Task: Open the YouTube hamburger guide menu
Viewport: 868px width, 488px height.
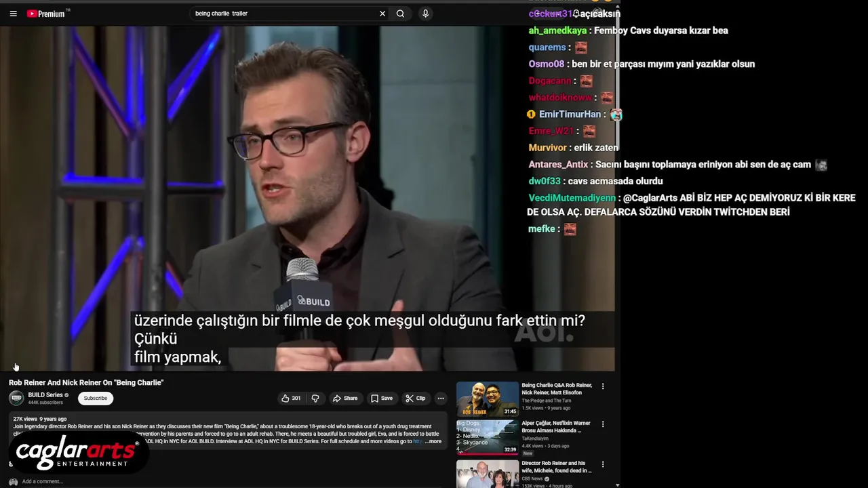Action: click(x=13, y=14)
